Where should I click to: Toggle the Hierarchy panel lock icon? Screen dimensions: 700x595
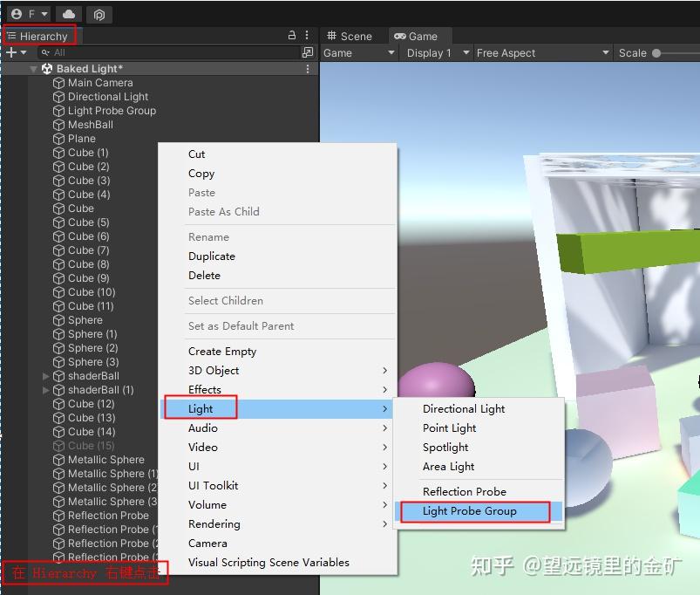292,35
